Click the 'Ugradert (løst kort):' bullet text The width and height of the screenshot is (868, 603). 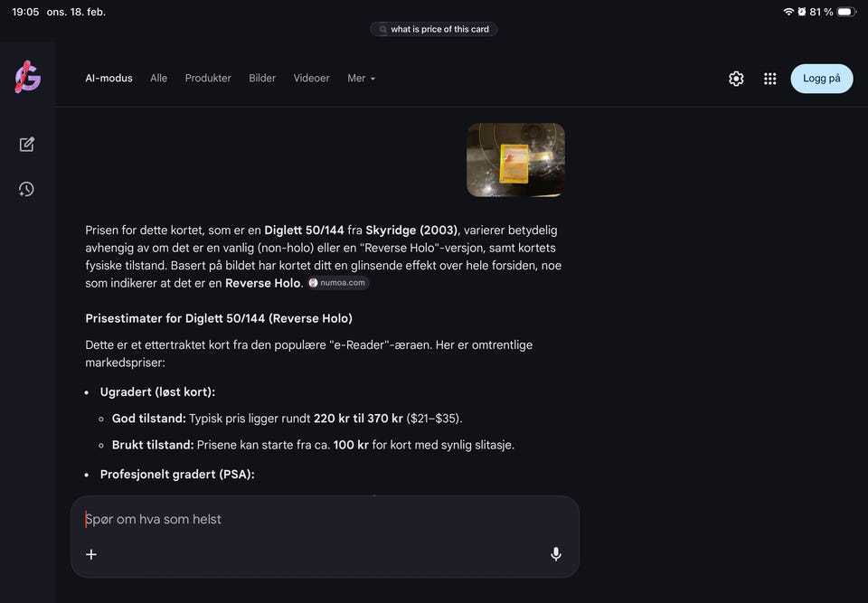[x=157, y=392]
